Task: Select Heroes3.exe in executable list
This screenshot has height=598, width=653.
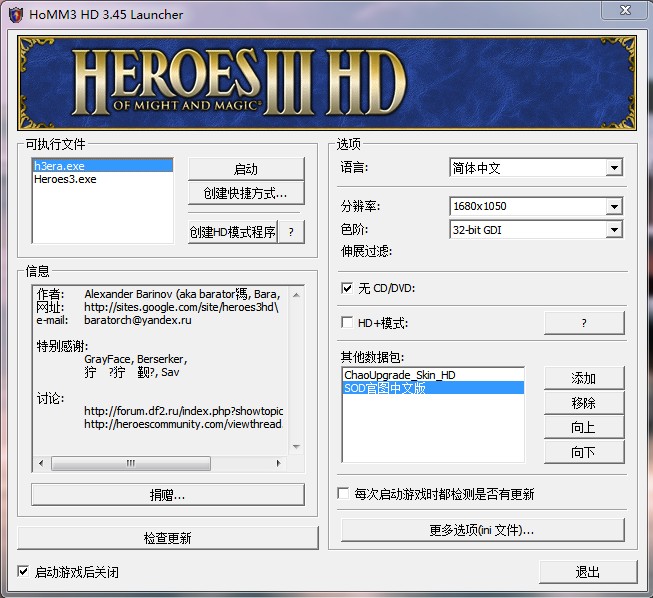Action: coord(102,179)
